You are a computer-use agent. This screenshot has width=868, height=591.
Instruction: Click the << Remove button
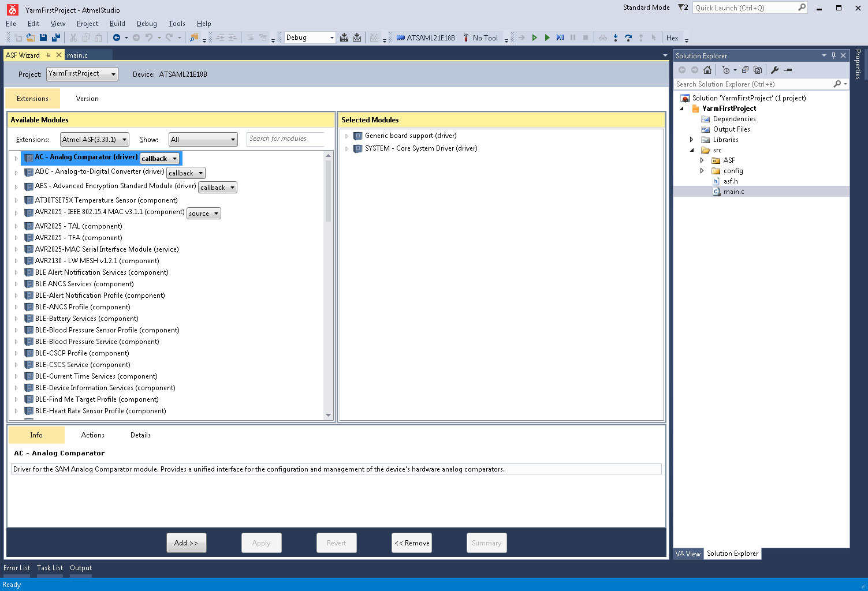pos(412,543)
